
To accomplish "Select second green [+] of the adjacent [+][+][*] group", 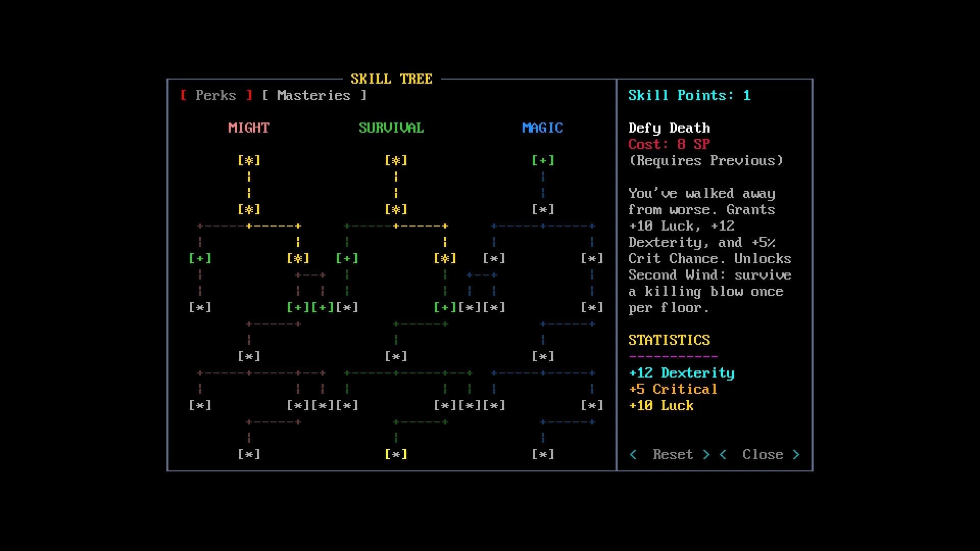I will [x=323, y=307].
